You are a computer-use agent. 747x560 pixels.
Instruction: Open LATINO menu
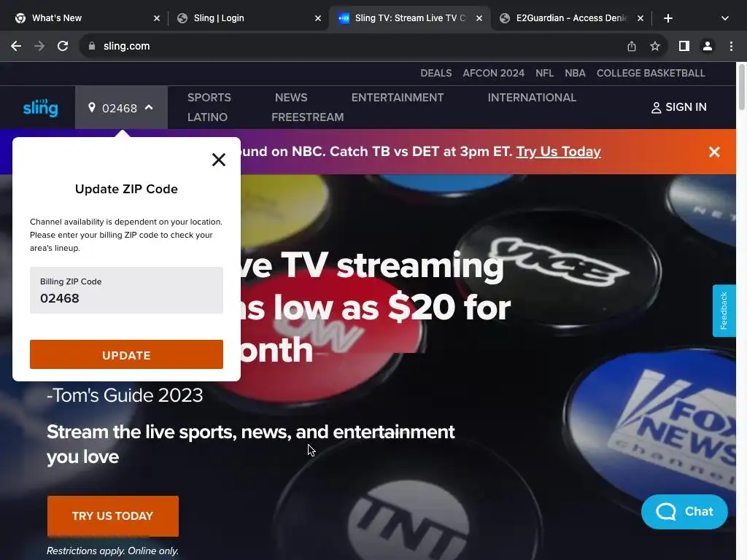click(x=207, y=117)
